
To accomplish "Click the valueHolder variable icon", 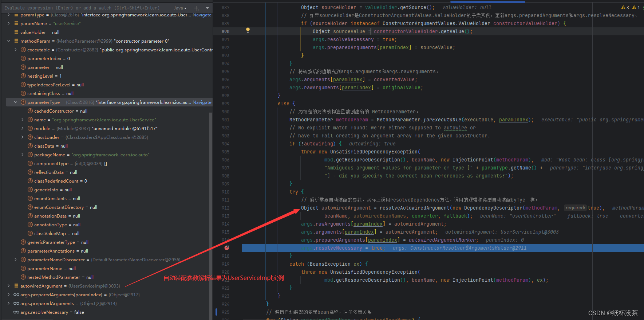I will click(x=16, y=32).
